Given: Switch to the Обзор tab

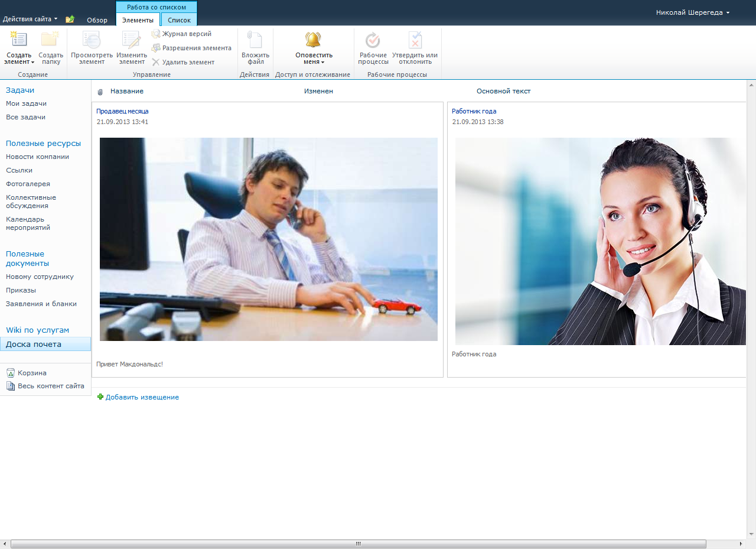Looking at the screenshot, I should [x=97, y=20].
